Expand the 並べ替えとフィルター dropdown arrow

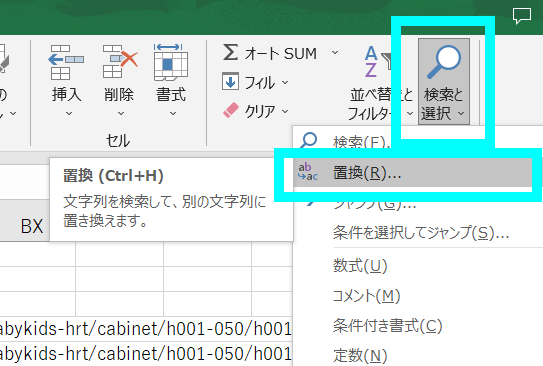[410, 113]
